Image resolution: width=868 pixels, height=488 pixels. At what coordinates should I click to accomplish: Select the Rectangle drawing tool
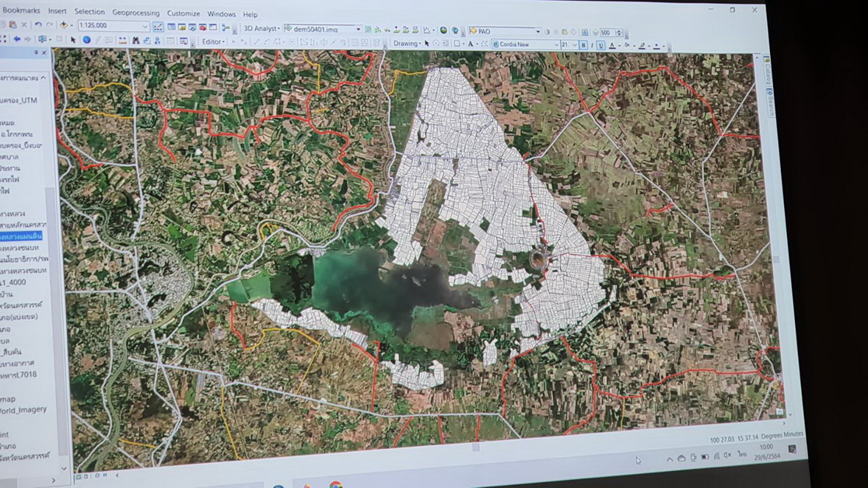pos(457,44)
